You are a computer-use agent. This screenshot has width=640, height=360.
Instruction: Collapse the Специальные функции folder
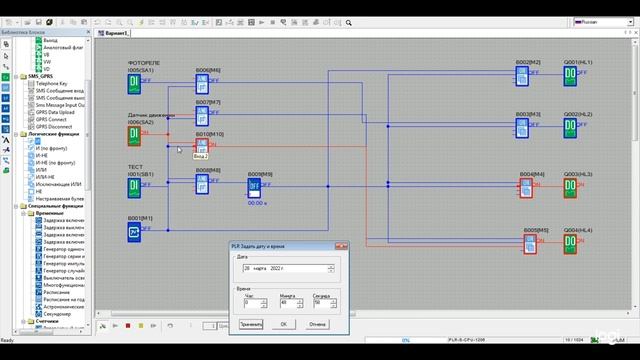click(x=16, y=206)
